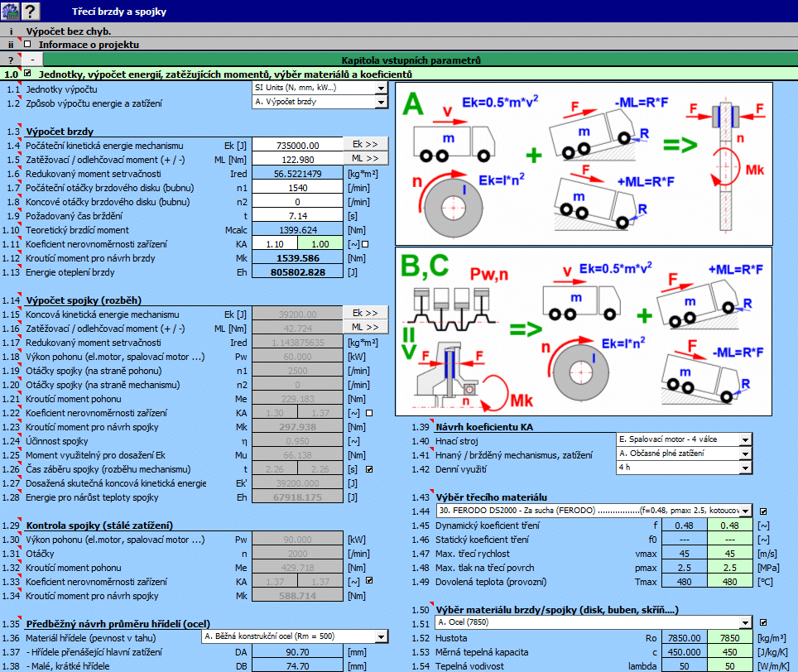
Task: Click the Výpočet brzdy section heading
Action: [60, 132]
